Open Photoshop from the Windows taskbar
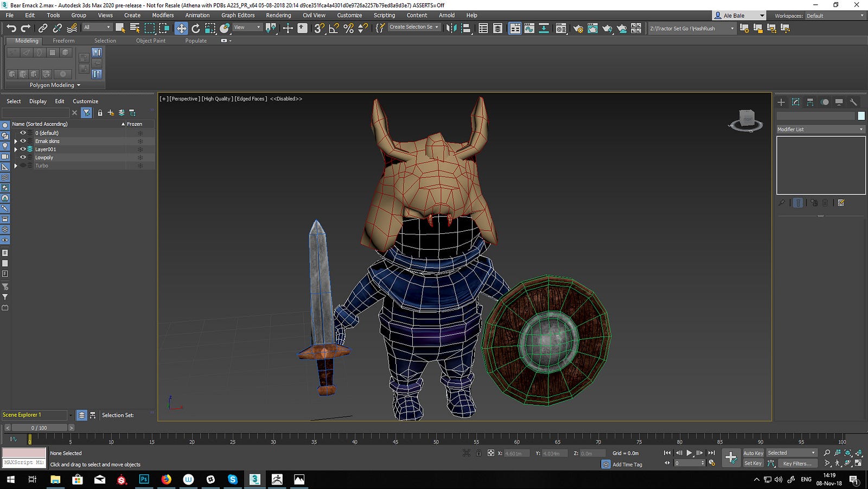Viewport: 868px width, 489px height. point(144,479)
